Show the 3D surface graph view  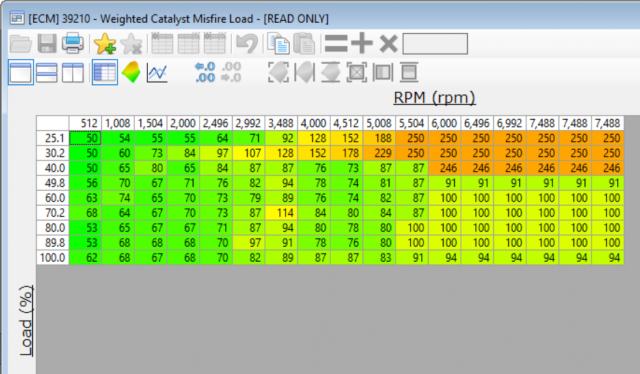click(131, 72)
